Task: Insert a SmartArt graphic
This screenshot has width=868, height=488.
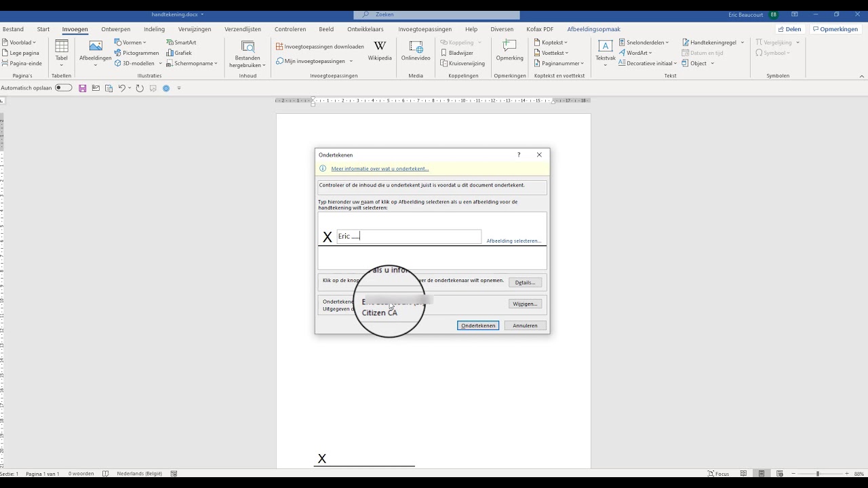Action: click(x=181, y=42)
